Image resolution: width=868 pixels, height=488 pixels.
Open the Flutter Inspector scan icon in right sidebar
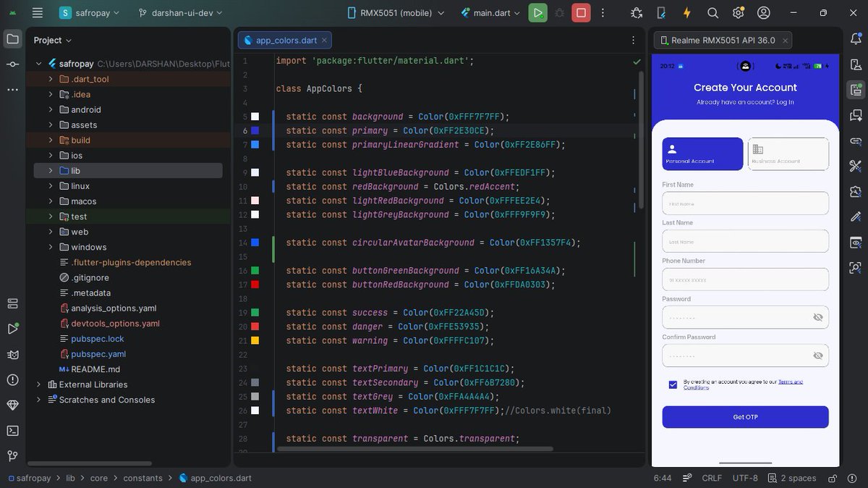tap(856, 267)
